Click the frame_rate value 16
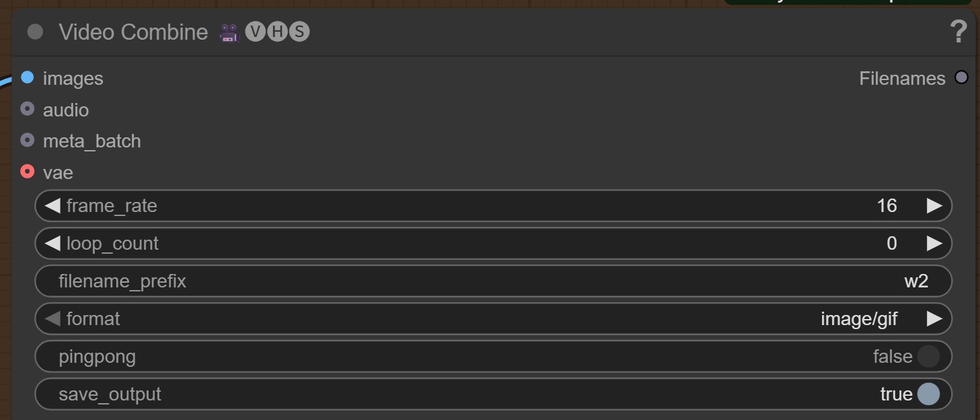Viewport: 980px width, 420px height. 887,205
